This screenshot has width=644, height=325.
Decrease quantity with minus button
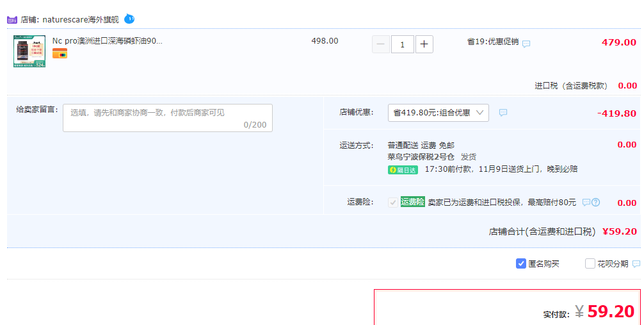click(381, 44)
